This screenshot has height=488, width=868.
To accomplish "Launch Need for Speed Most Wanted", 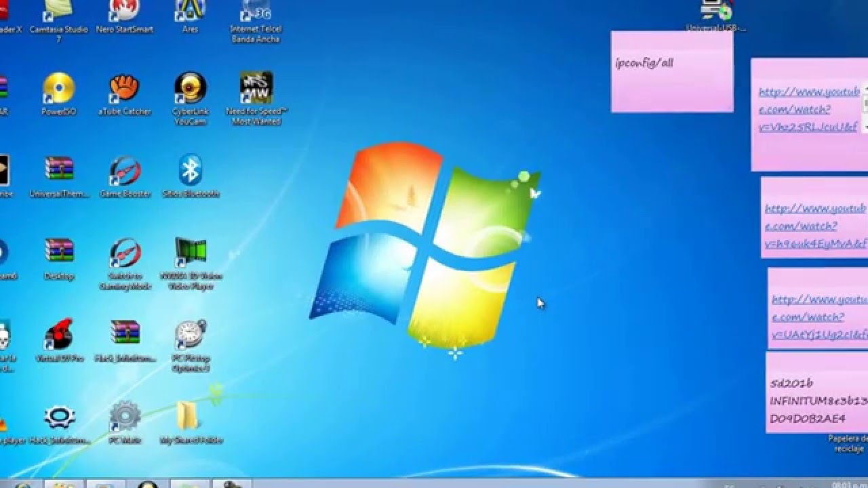I will click(256, 99).
